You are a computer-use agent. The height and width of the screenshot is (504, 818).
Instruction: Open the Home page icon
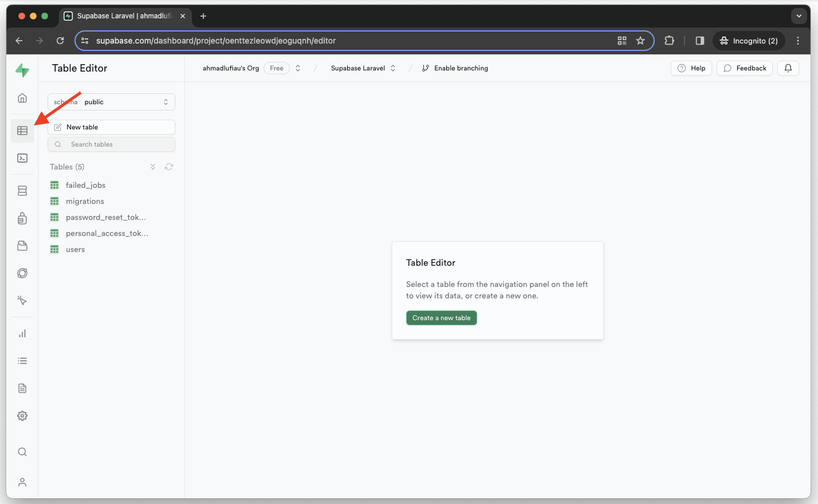[x=22, y=98]
